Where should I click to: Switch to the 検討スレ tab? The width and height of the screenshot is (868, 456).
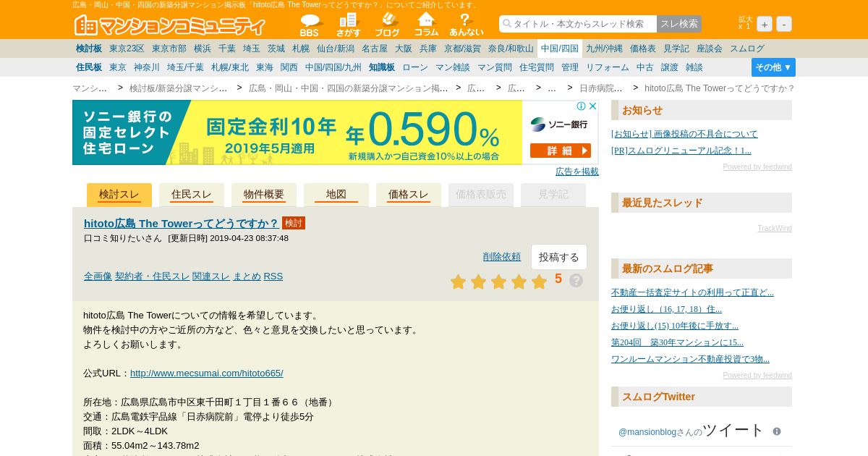(119, 195)
